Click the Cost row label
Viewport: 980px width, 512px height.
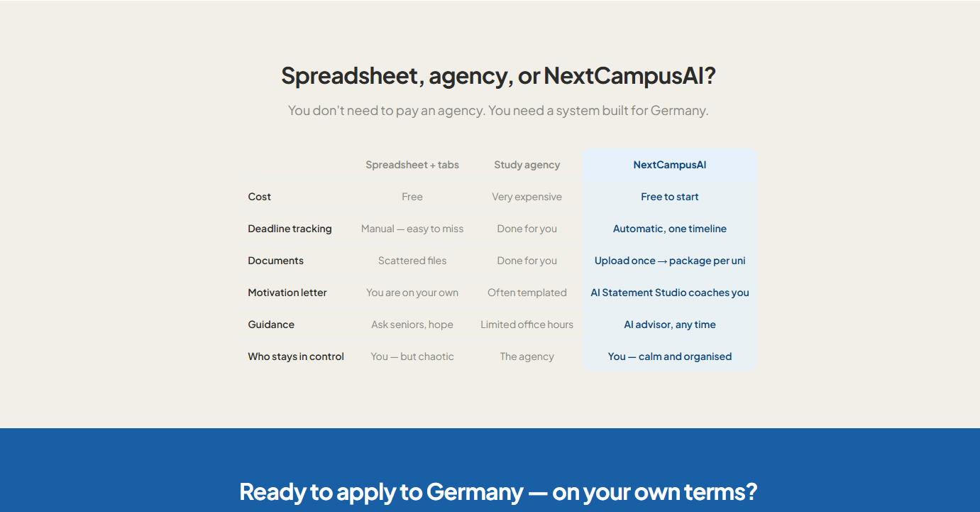pyautogui.click(x=260, y=197)
